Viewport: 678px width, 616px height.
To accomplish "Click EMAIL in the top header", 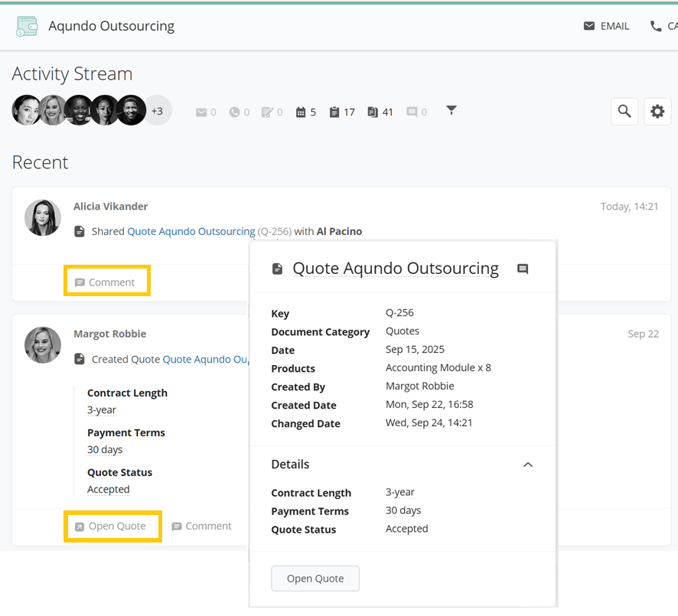I will point(606,26).
